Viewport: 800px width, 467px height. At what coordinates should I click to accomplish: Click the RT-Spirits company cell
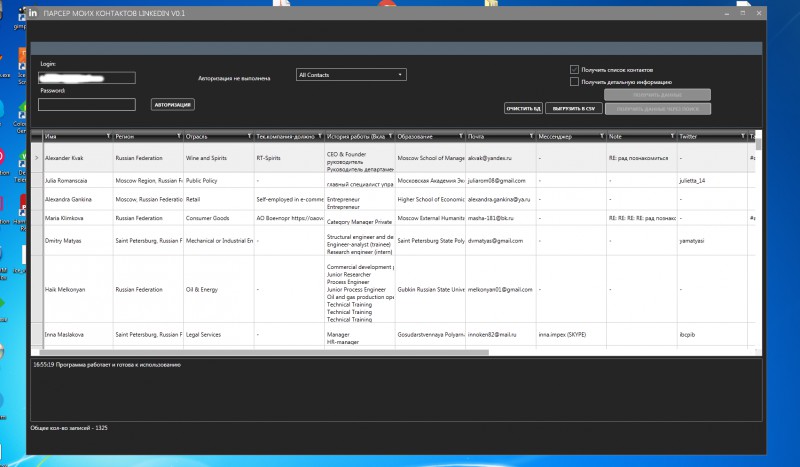289,158
